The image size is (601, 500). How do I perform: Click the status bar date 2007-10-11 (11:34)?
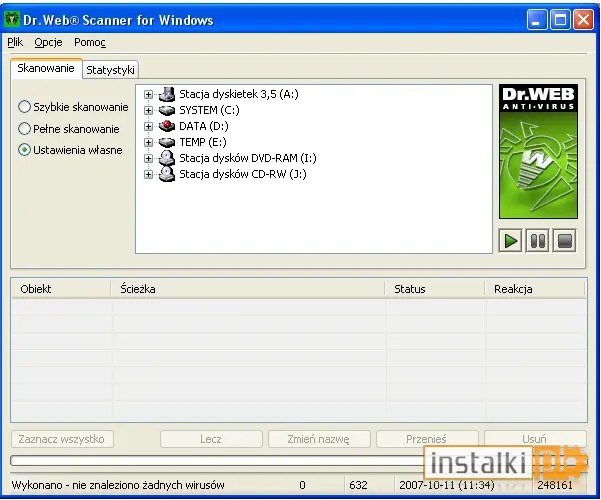[447, 485]
